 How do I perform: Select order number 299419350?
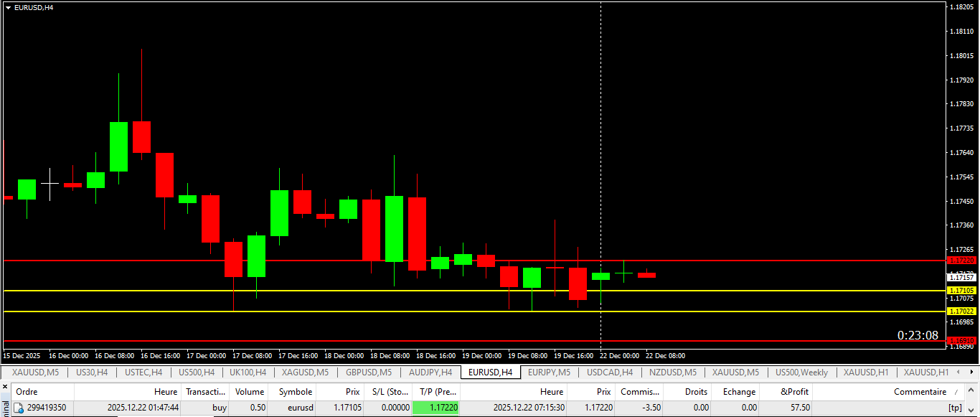(47, 408)
